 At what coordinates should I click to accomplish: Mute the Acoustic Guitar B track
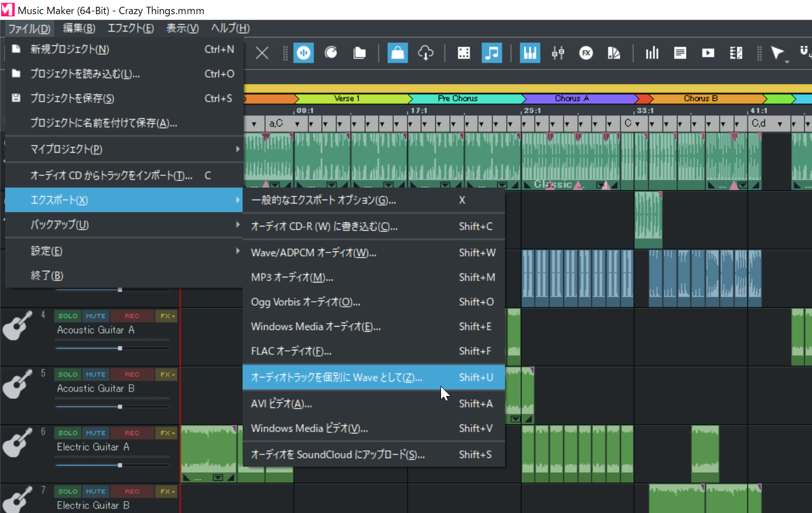[96, 375]
